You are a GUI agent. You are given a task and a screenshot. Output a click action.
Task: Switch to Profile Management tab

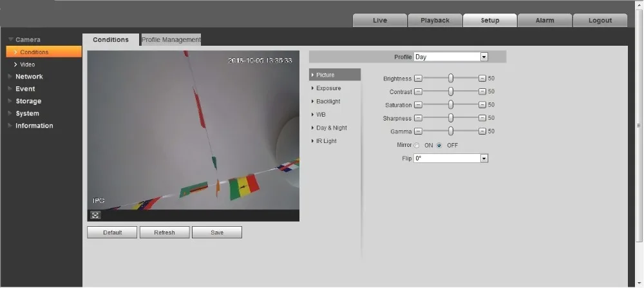(x=171, y=40)
